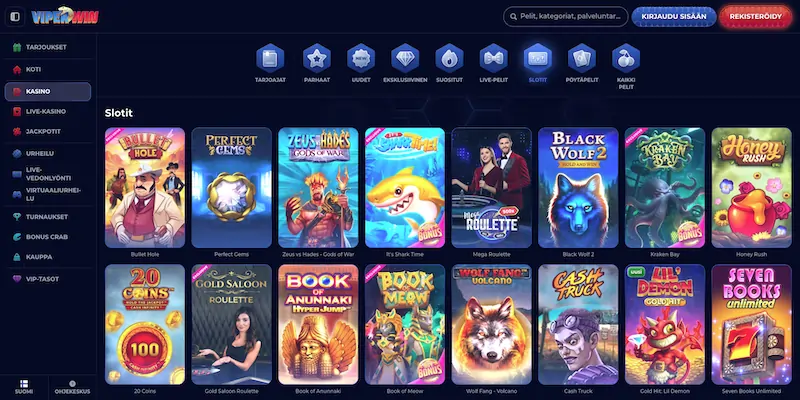Screen dimensions: 800x400
Task: Launch the Black Wolf 2 game thumbnail
Action: click(578, 187)
